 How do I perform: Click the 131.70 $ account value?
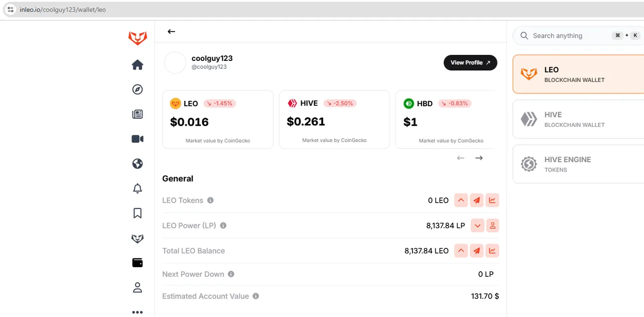click(485, 296)
